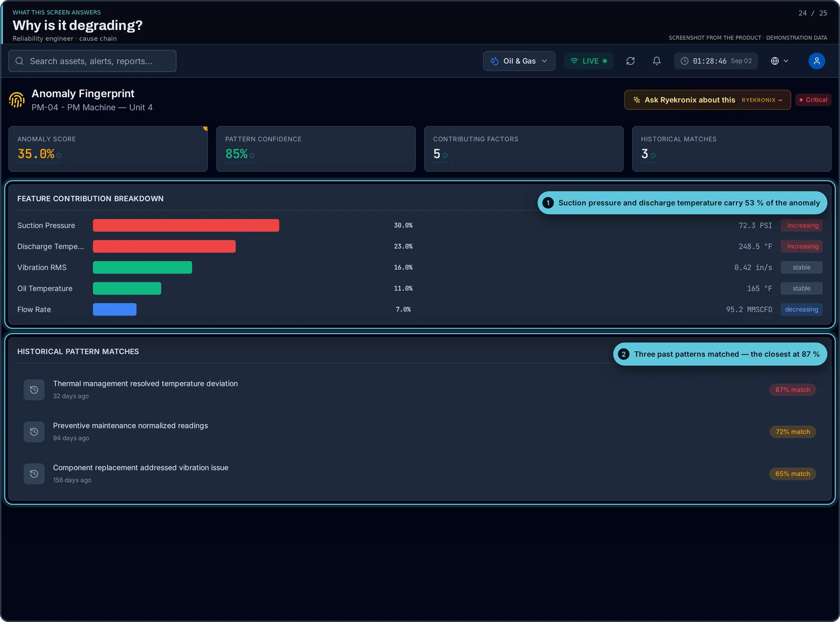Screen dimensions: 840x622
Task: Click the stable tag on Vibration RMS
Action: coord(802,267)
